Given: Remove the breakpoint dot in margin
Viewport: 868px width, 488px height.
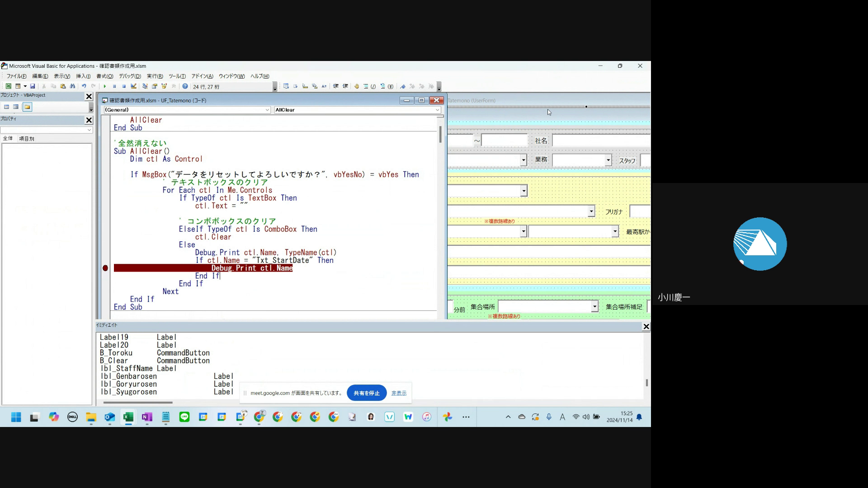Looking at the screenshot, I should pyautogui.click(x=105, y=268).
